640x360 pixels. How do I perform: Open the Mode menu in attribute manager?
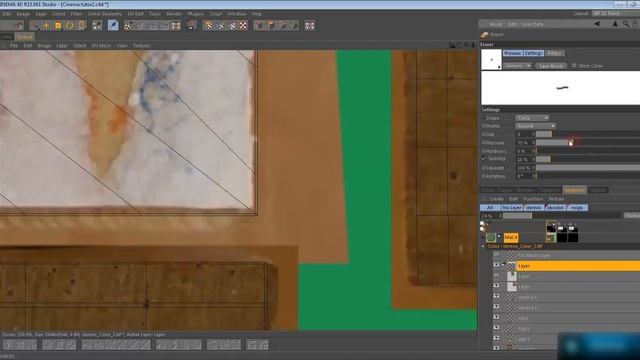pyautogui.click(x=496, y=24)
